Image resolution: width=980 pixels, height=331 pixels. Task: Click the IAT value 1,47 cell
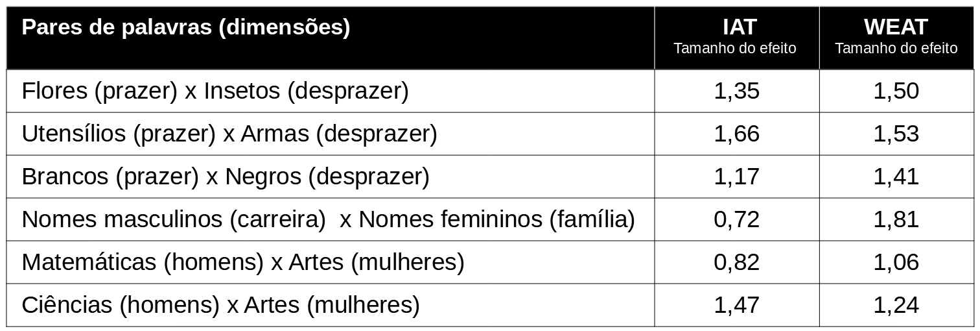coord(736,305)
